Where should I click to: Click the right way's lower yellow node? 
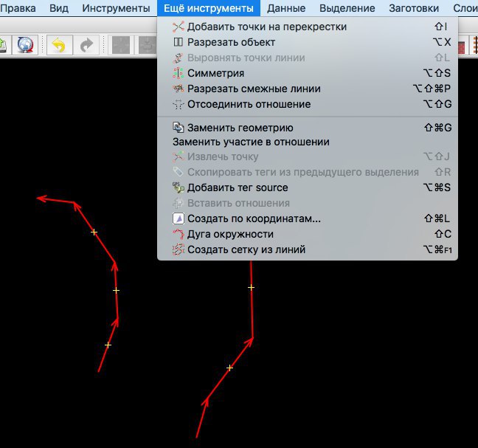pos(230,368)
